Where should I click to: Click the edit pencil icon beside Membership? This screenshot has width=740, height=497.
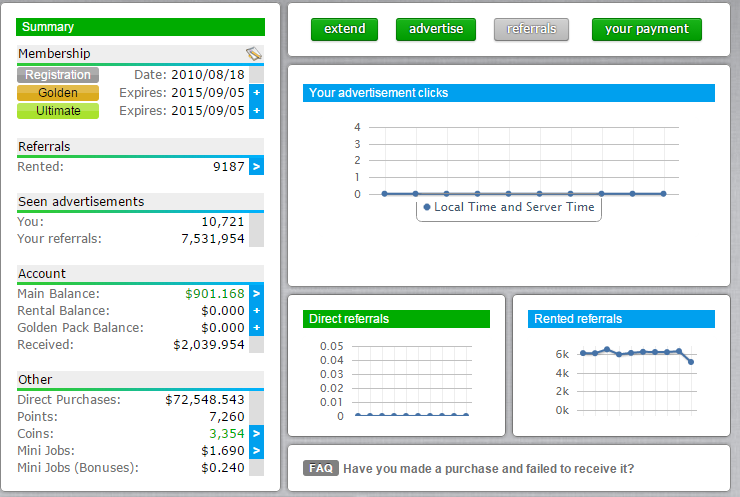[x=254, y=53]
